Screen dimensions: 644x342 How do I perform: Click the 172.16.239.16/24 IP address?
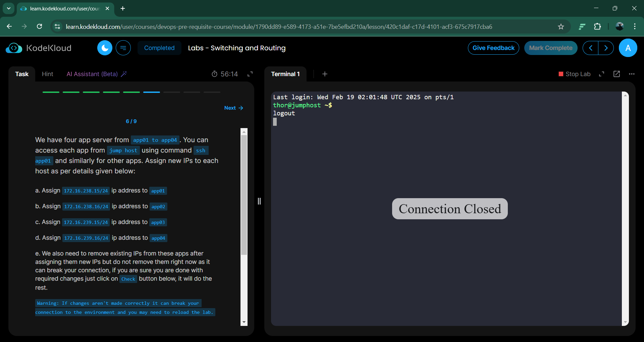86,238
